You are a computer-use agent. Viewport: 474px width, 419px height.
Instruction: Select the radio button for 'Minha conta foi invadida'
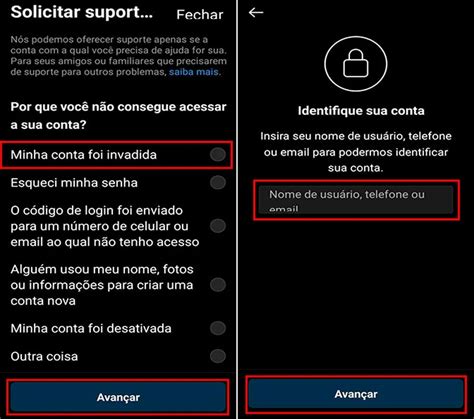click(218, 155)
